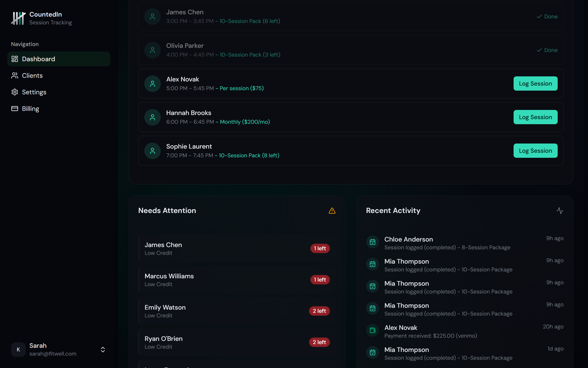
Task: Open Marcus Williams low credit card
Action: pyautogui.click(x=237, y=280)
